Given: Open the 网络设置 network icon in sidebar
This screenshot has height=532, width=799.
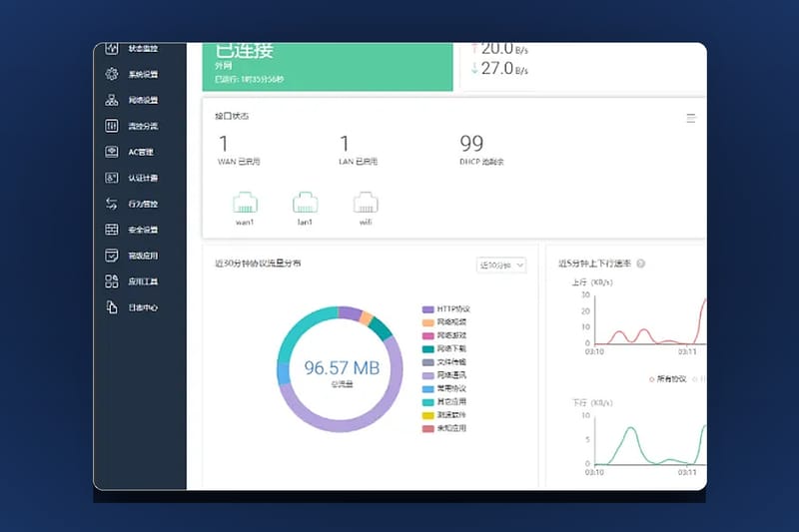Looking at the screenshot, I should pos(112,100).
